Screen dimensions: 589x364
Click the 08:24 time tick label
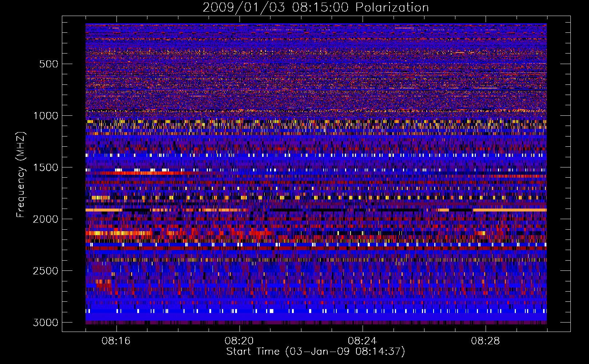(x=362, y=341)
